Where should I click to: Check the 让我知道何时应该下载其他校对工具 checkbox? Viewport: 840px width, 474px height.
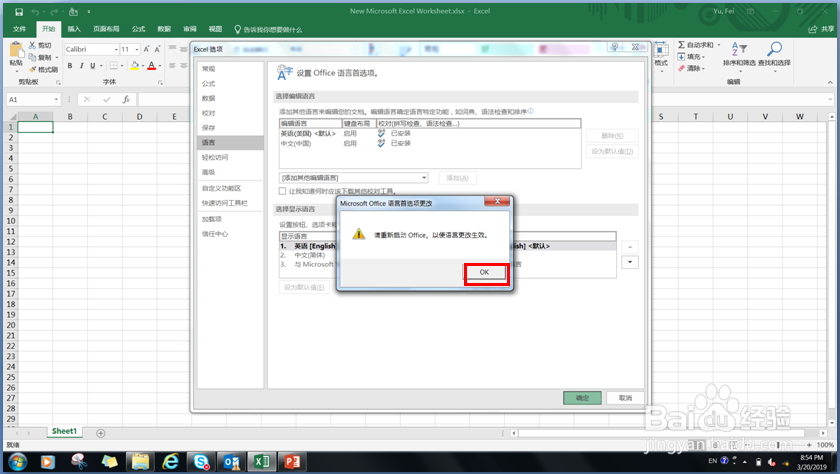282,191
